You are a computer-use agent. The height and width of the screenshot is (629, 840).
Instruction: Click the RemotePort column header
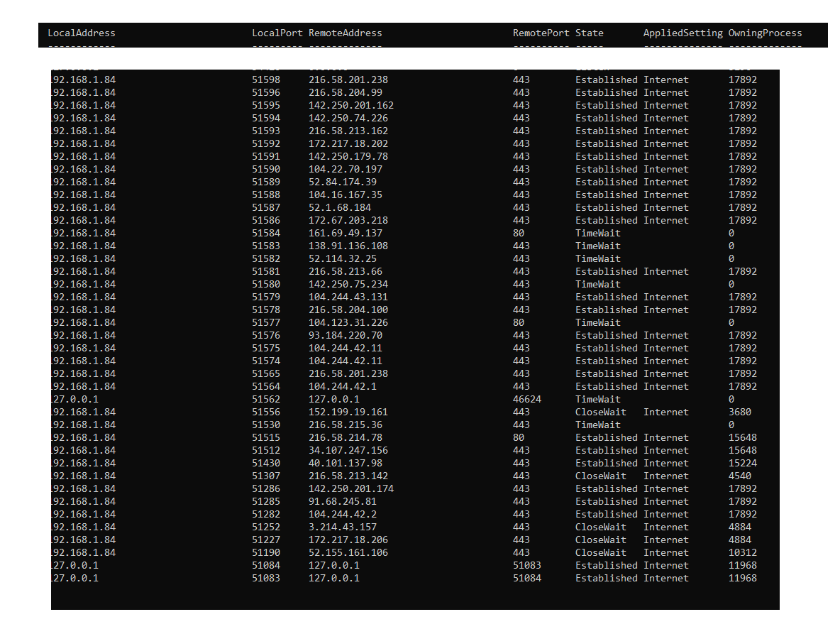[x=541, y=33]
